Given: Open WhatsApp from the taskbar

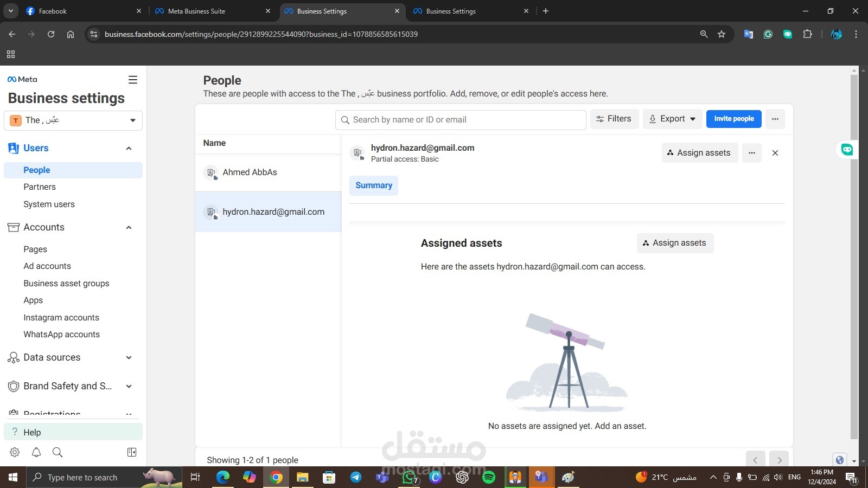Looking at the screenshot, I should click(x=409, y=477).
